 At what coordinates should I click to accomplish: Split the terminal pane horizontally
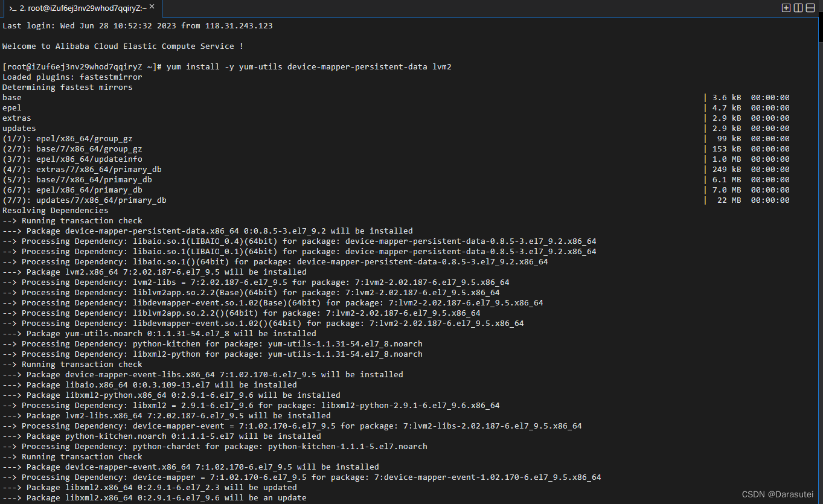810,8
